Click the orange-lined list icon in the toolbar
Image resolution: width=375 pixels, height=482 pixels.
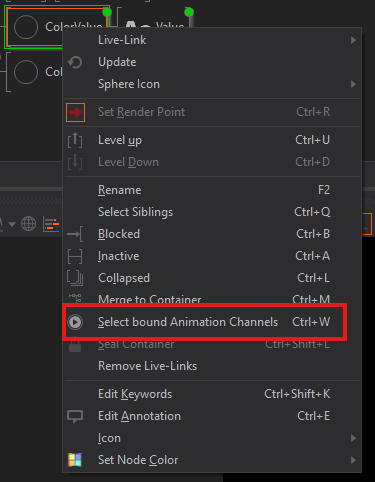(51, 224)
